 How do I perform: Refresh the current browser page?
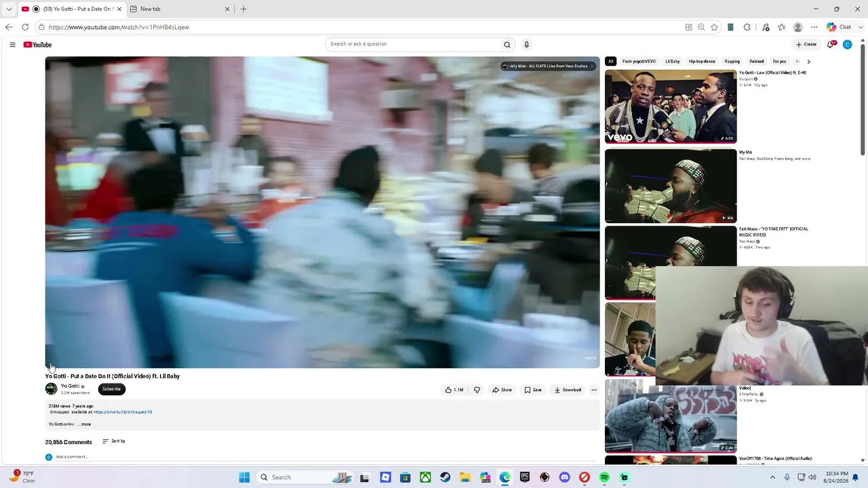point(25,27)
